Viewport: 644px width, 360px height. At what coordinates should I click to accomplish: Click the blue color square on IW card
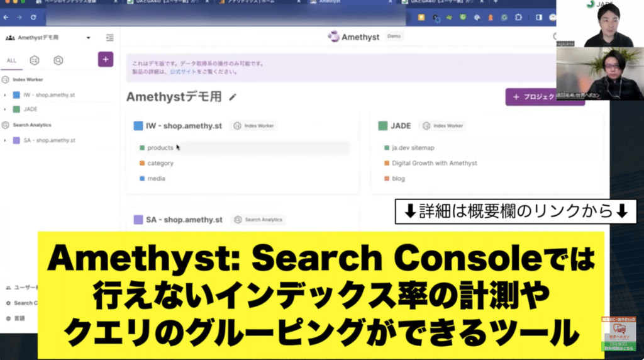(x=138, y=126)
